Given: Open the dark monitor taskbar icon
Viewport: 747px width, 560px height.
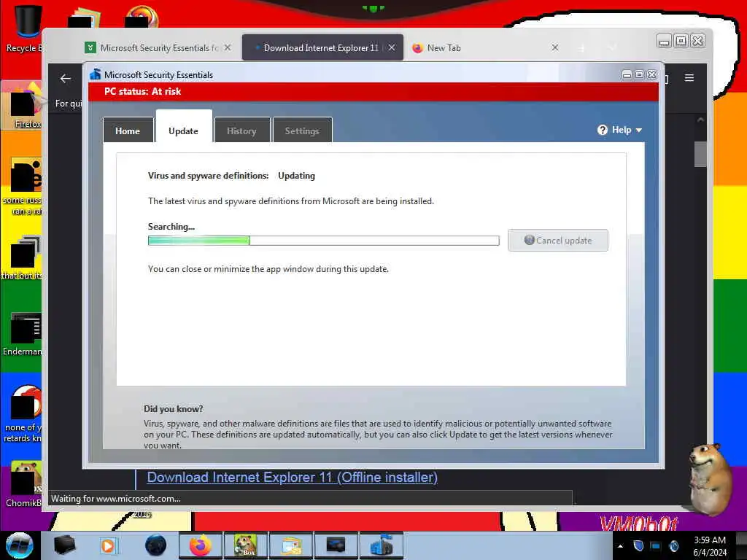Looking at the screenshot, I should (x=336, y=545).
